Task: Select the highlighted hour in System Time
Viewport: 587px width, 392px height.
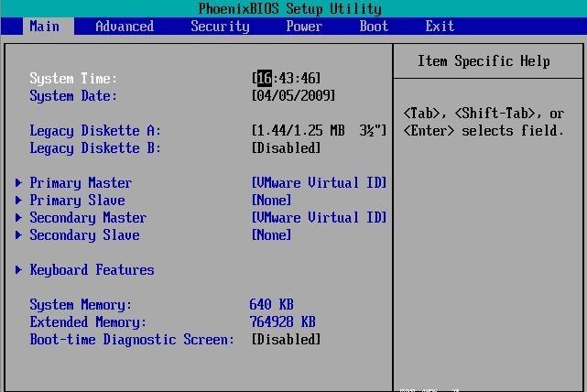Action: point(264,79)
